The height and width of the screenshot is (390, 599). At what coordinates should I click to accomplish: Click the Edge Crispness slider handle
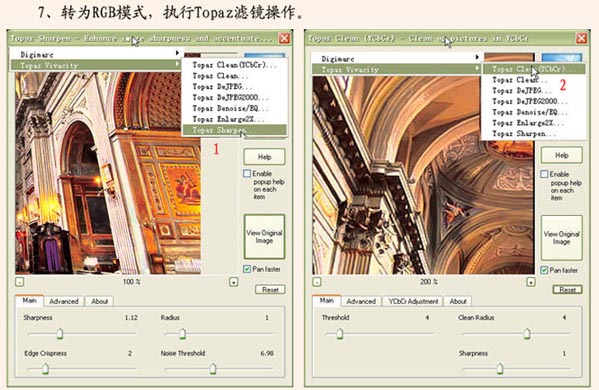[45, 368]
